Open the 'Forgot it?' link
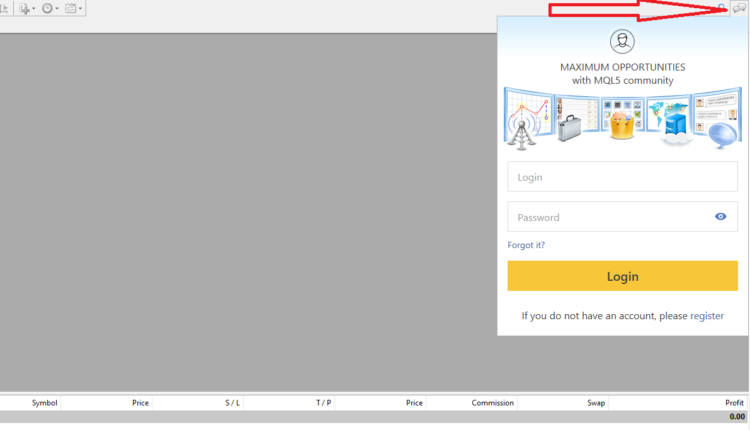Viewport: 750px width, 430px height. click(x=526, y=245)
